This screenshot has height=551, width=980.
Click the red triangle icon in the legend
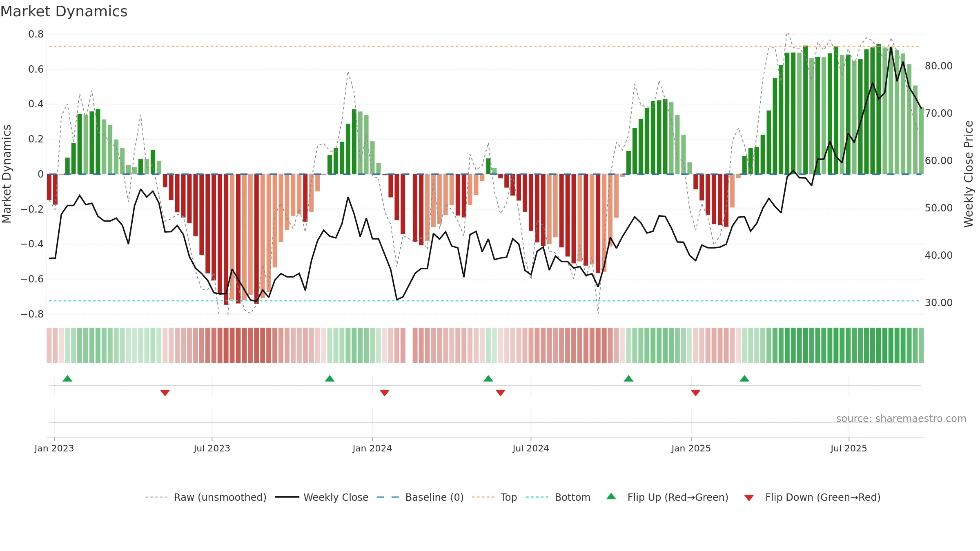click(x=749, y=498)
